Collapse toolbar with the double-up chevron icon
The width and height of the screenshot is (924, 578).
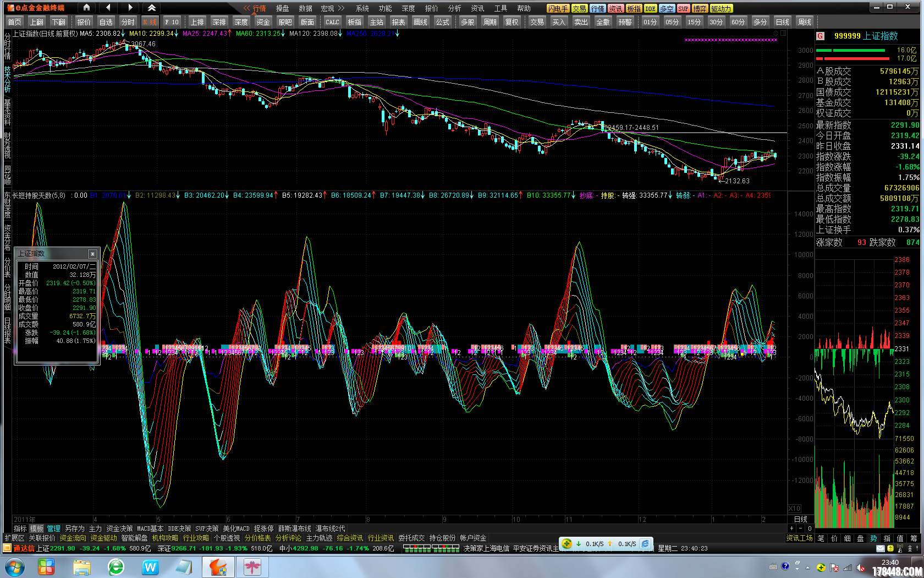[x=152, y=8]
